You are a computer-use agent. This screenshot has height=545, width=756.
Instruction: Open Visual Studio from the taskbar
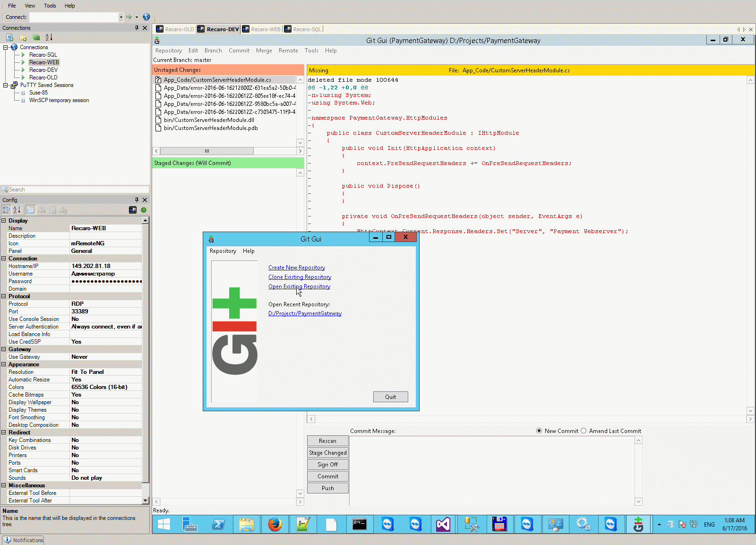pyautogui.click(x=443, y=524)
